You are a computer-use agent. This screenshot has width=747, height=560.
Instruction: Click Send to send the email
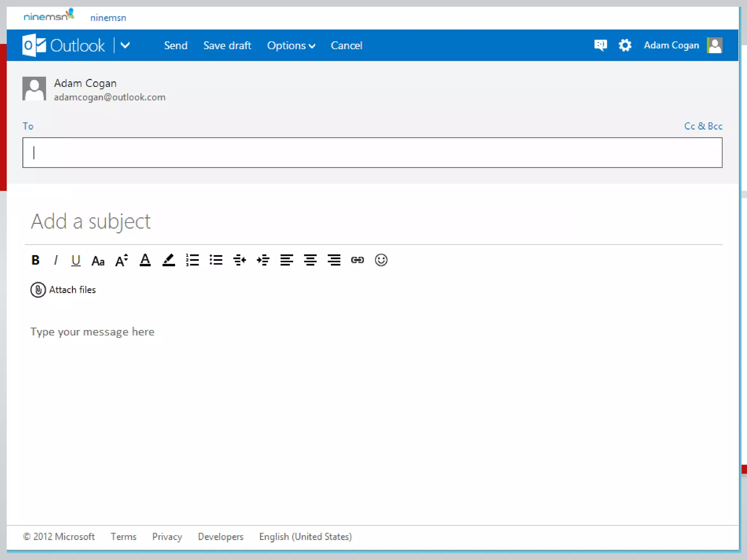tap(175, 46)
